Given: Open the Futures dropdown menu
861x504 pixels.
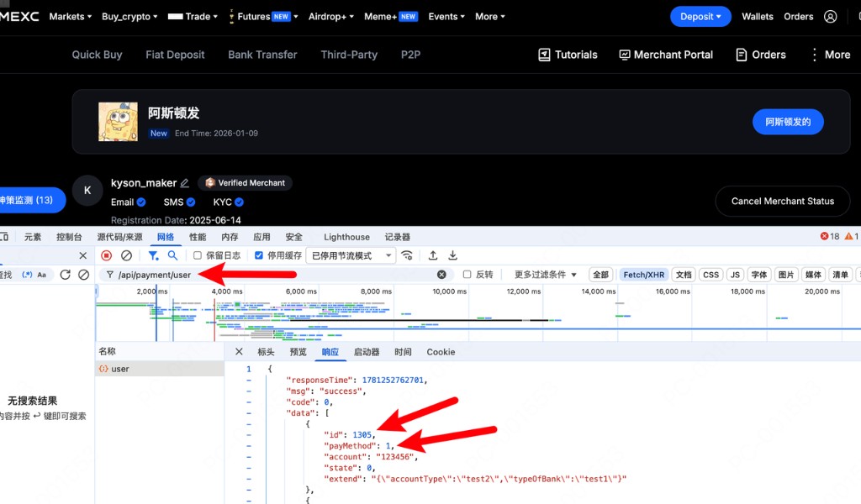Looking at the screenshot, I should point(263,17).
